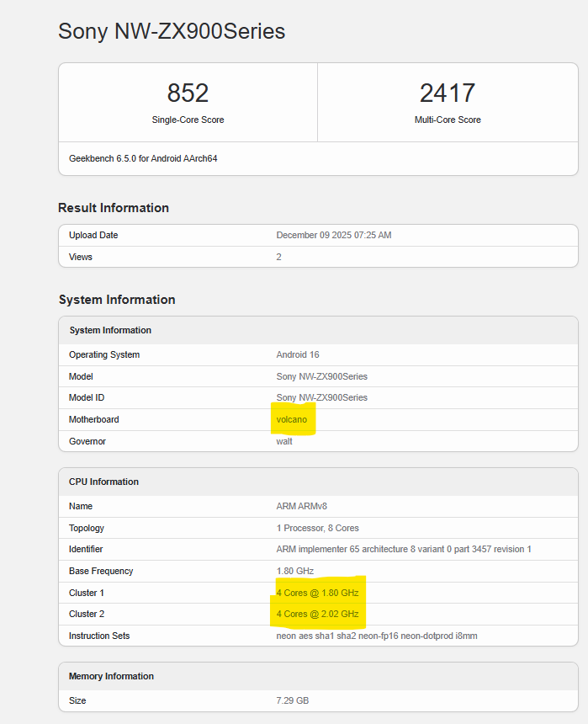This screenshot has width=588, height=724.
Task: Click the walt governor value
Action: point(284,441)
